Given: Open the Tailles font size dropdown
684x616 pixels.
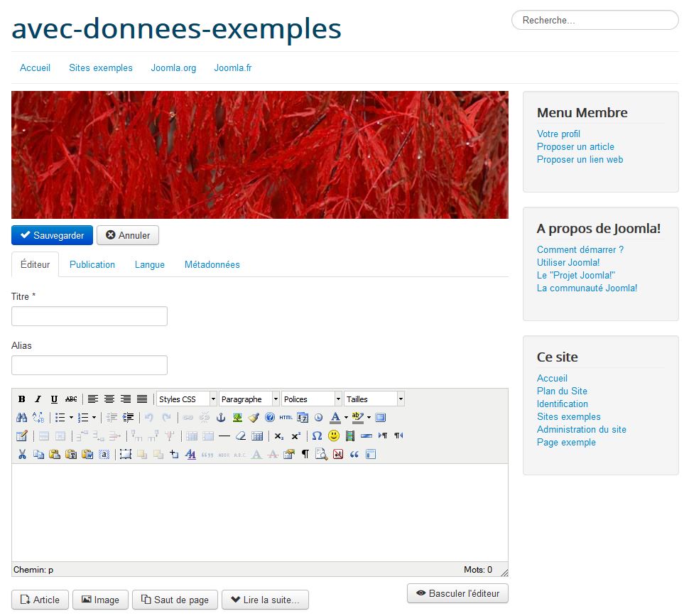Looking at the screenshot, I should click(x=374, y=399).
